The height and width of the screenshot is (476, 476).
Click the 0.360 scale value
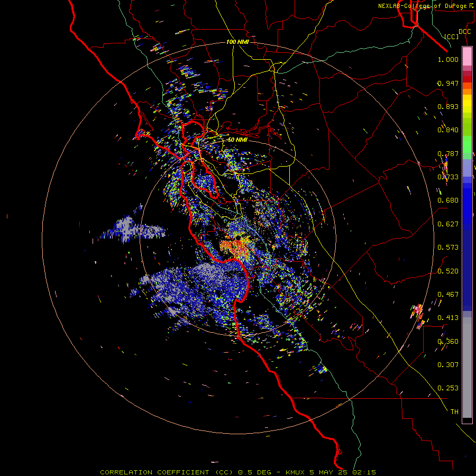pyautogui.click(x=448, y=342)
